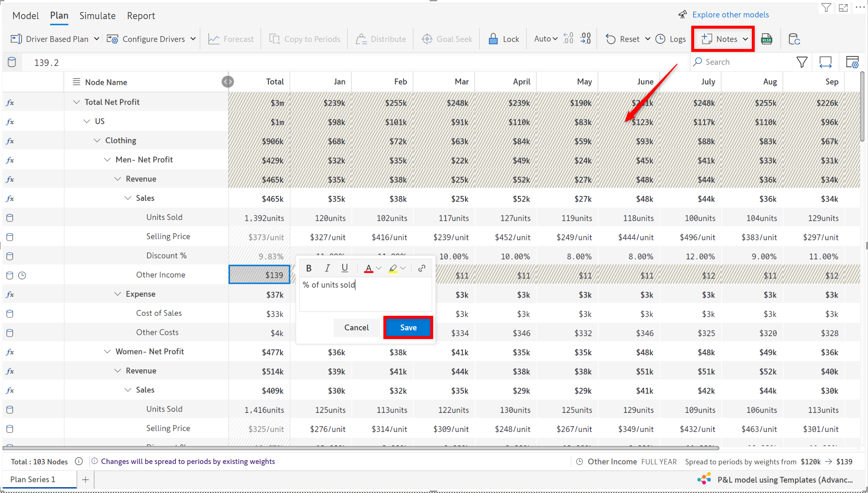The height and width of the screenshot is (493, 868).
Task: Open the Notes dropdown arrow
Action: [x=746, y=39]
